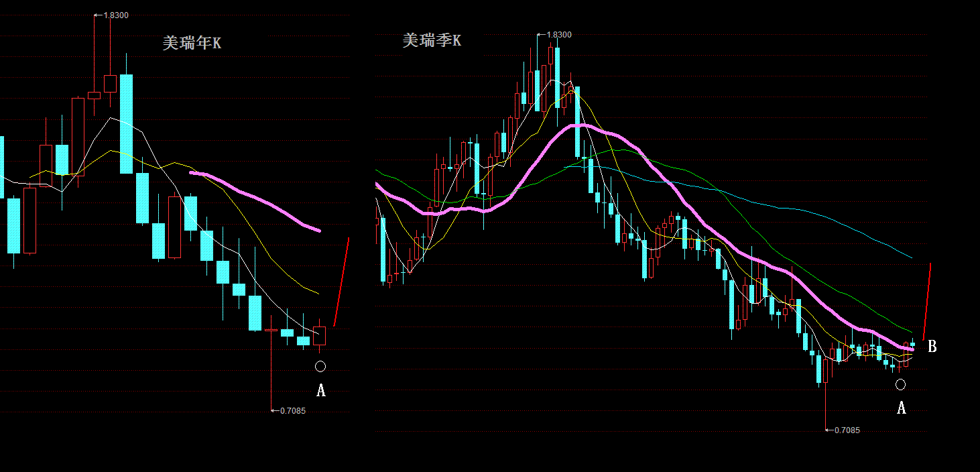Click the 美瑞季K chart title

click(x=432, y=41)
